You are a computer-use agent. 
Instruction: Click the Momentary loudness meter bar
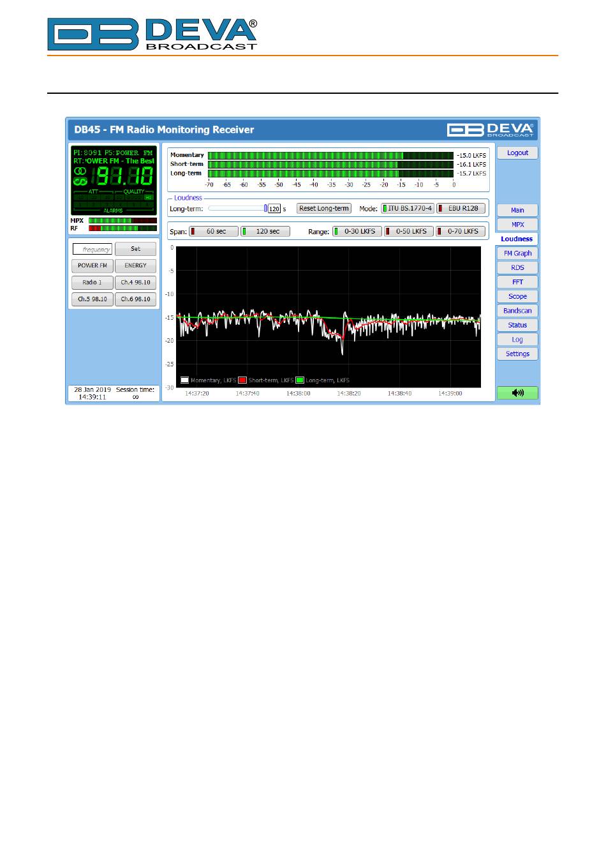[x=330, y=155]
